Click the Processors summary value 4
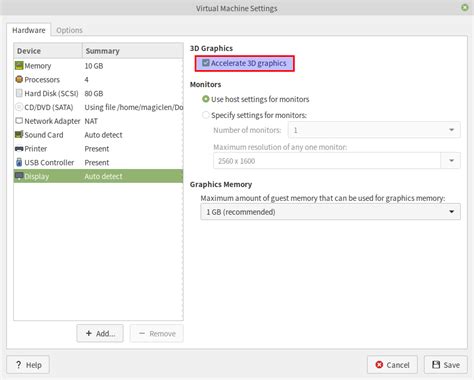This screenshot has height=380, width=474. click(86, 80)
